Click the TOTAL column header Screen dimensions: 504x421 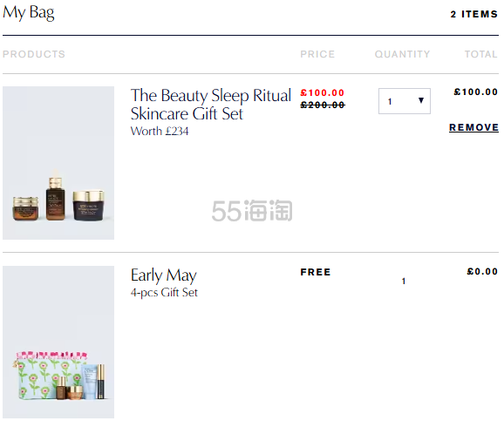pos(481,54)
